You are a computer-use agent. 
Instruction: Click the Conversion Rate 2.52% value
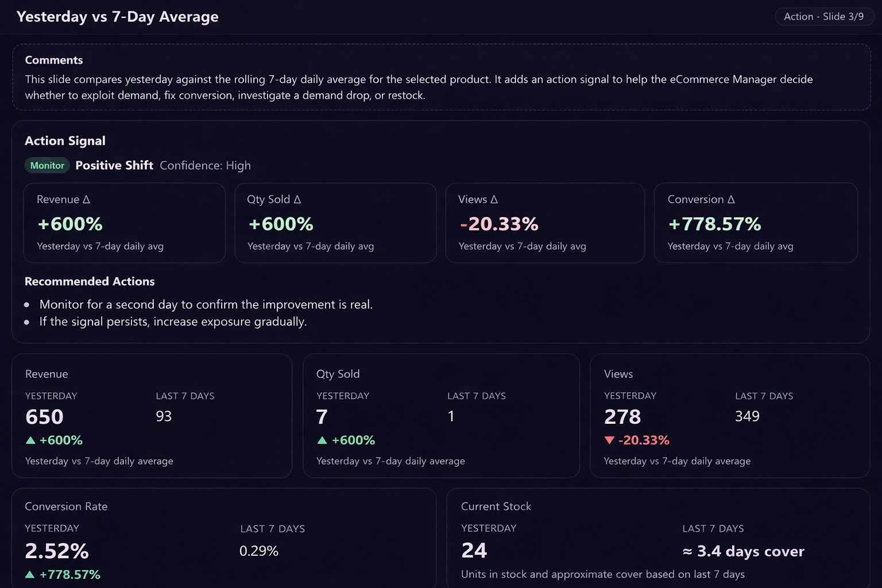pos(57,551)
